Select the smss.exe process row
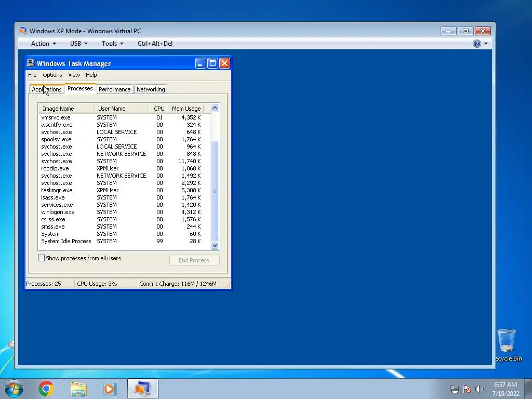Viewport: 532px width, 399px height. coord(124,227)
